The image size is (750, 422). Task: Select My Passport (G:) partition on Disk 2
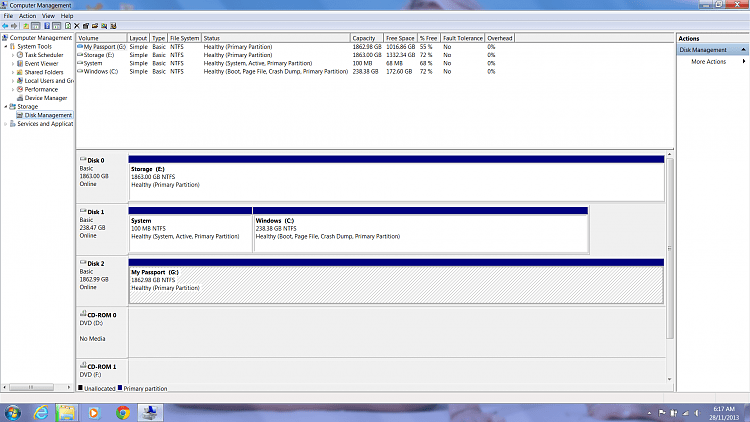pos(396,281)
